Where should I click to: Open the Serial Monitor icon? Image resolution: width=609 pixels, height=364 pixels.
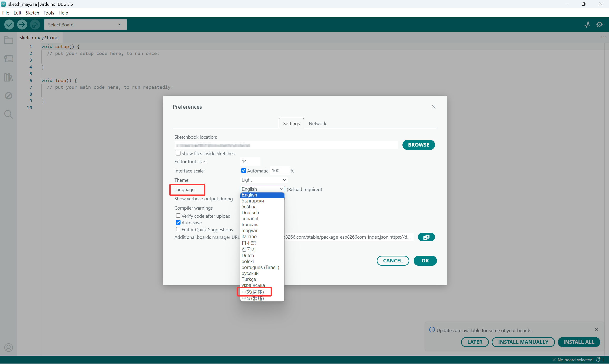(600, 25)
